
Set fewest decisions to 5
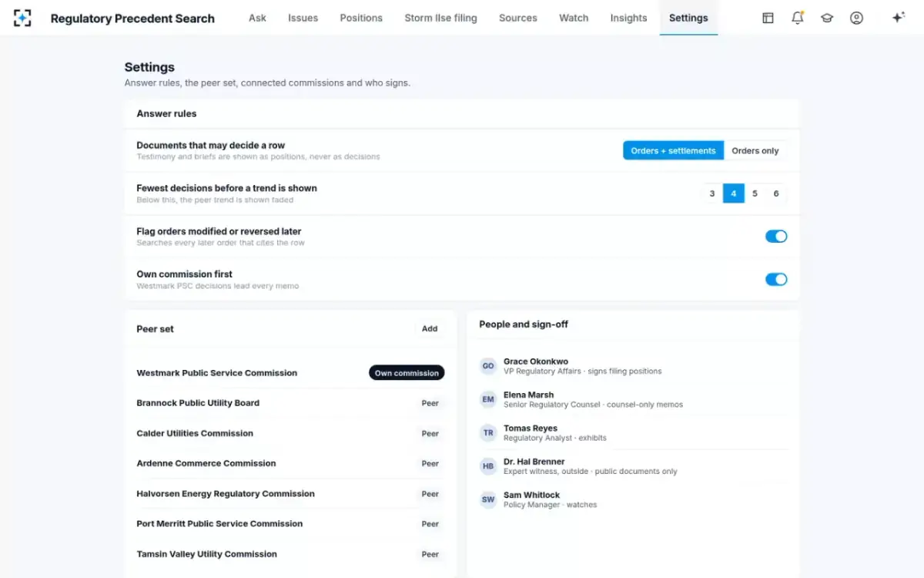pyautogui.click(x=755, y=193)
